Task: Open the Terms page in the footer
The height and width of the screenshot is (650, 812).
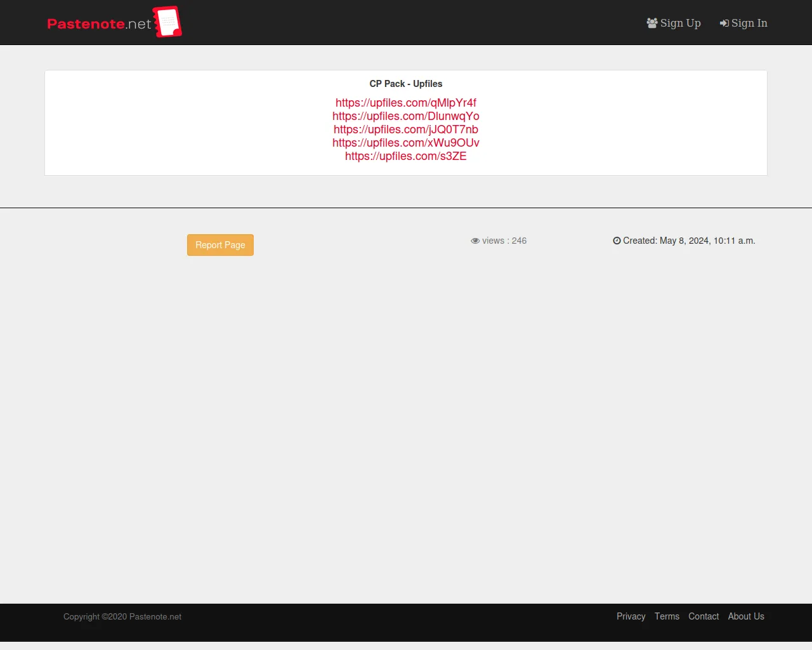Action: [x=667, y=616]
